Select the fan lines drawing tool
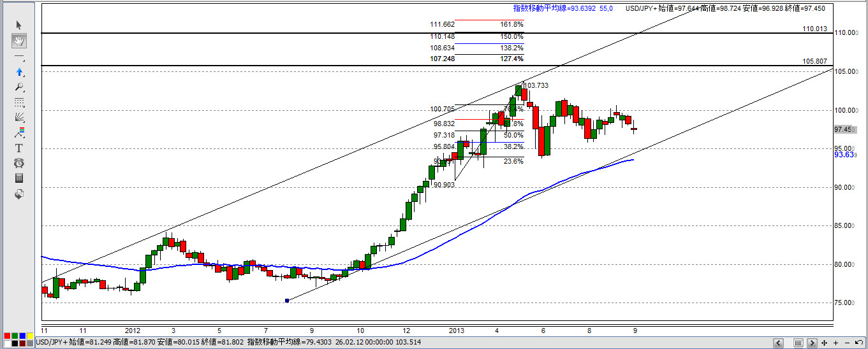Viewport: 868px width, 349px height. pyautogui.click(x=19, y=118)
